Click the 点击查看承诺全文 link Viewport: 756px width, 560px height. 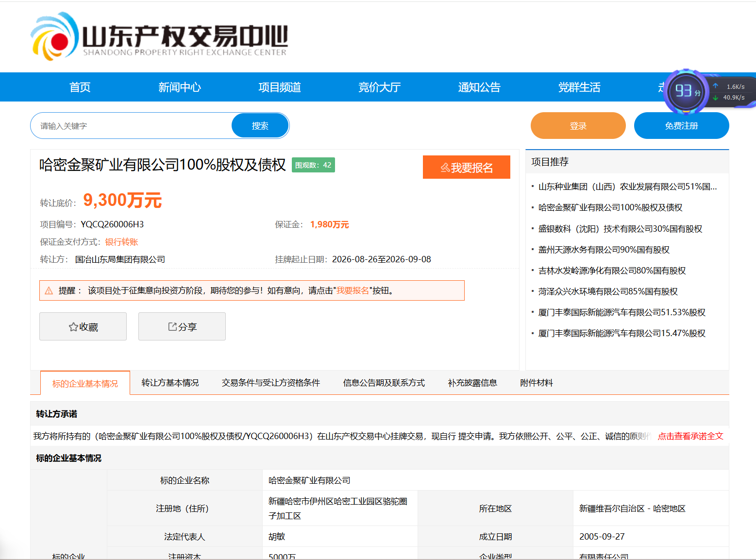690,436
